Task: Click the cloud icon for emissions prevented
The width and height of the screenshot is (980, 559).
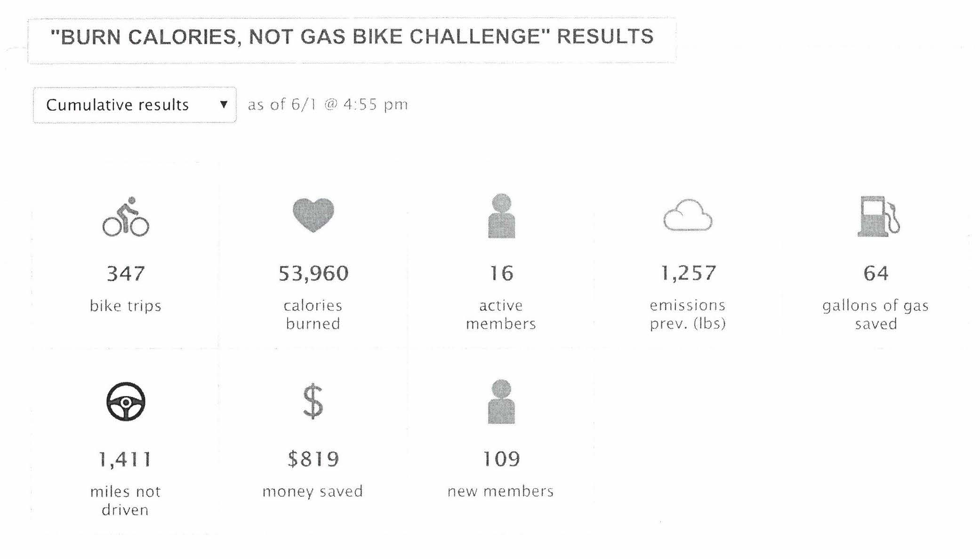Action: pos(688,215)
